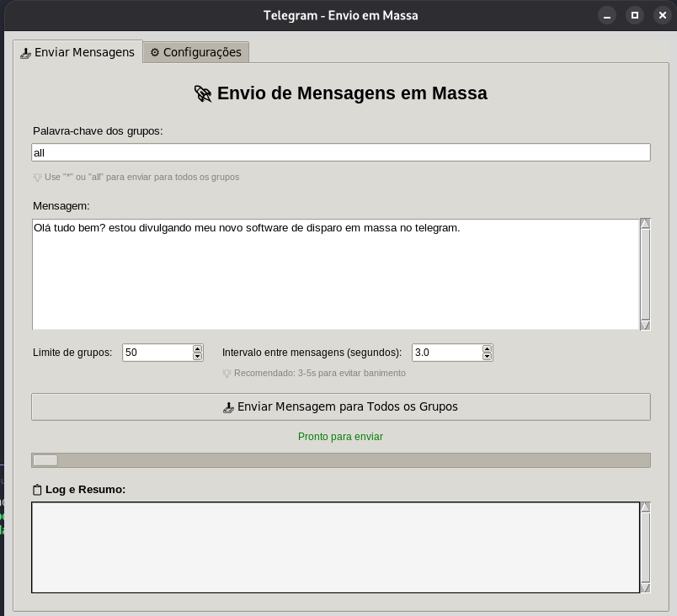Click the send icon inside the Enviar button
This screenshot has width=677, height=616.
point(229,406)
